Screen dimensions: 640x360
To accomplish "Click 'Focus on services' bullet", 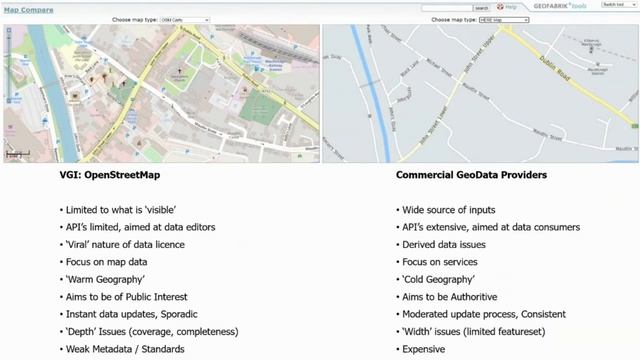I will pyautogui.click(x=437, y=262).
